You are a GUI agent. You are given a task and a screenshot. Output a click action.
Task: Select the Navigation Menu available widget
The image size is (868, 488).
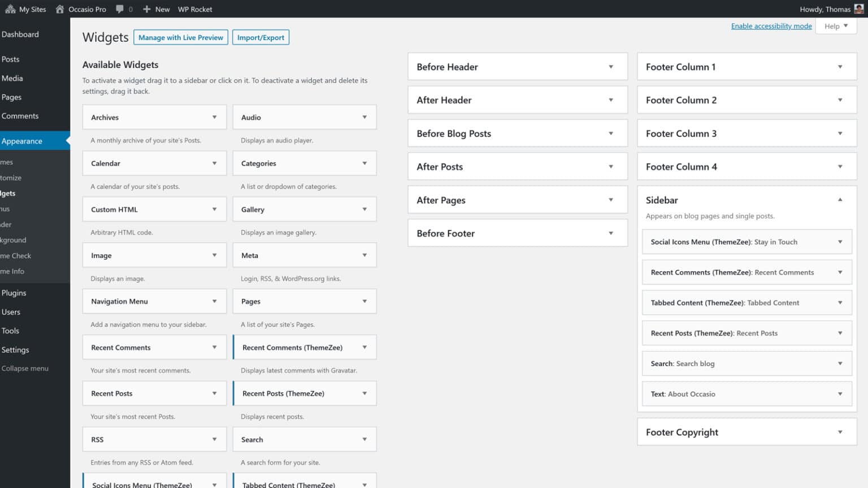pos(154,302)
